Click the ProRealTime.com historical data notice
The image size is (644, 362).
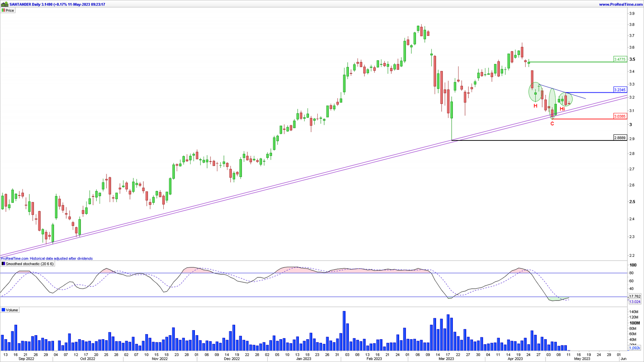click(47, 258)
